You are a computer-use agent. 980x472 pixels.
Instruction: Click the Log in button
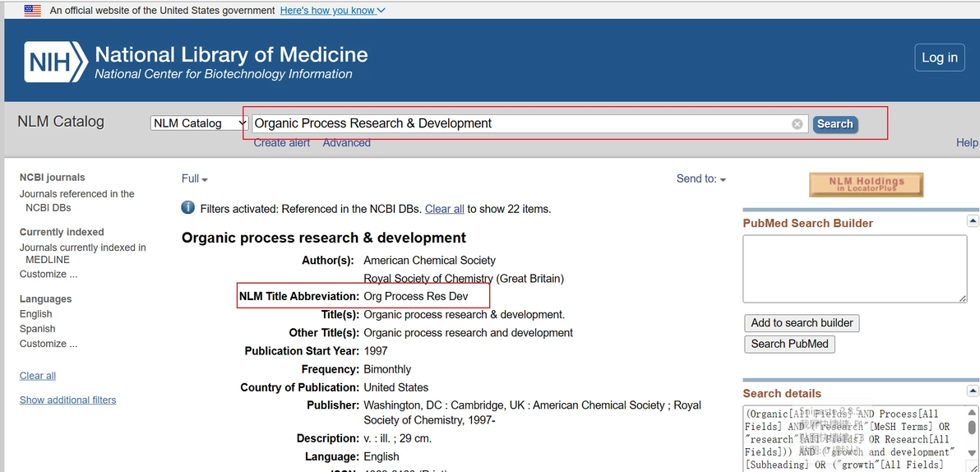click(x=939, y=58)
